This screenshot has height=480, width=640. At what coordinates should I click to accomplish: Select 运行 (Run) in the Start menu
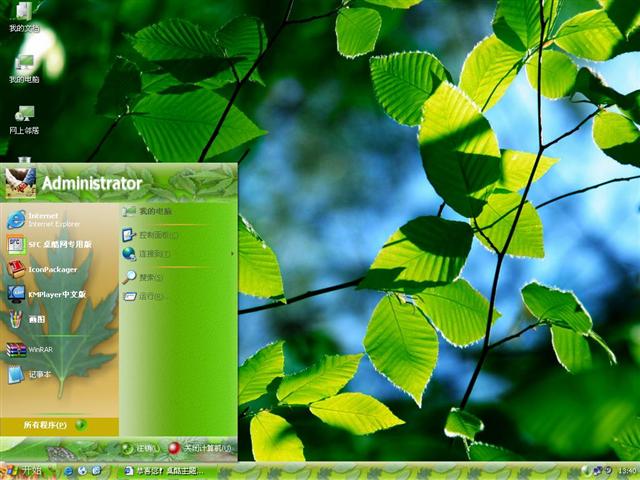click(x=142, y=296)
